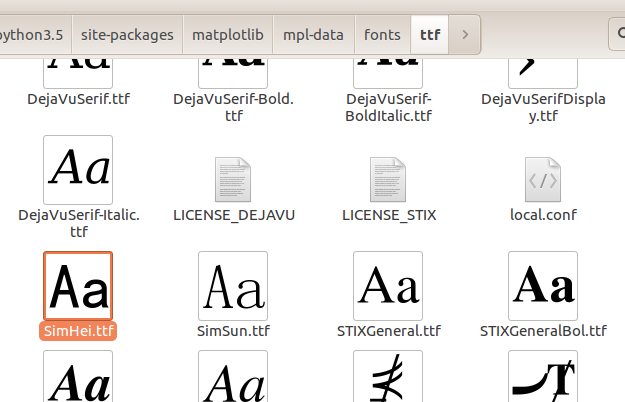The height and width of the screenshot is (402, 625).
Task: Select the DejaVuSerif-BoldItalic.ttf font icon
Action: click(388, 73)
